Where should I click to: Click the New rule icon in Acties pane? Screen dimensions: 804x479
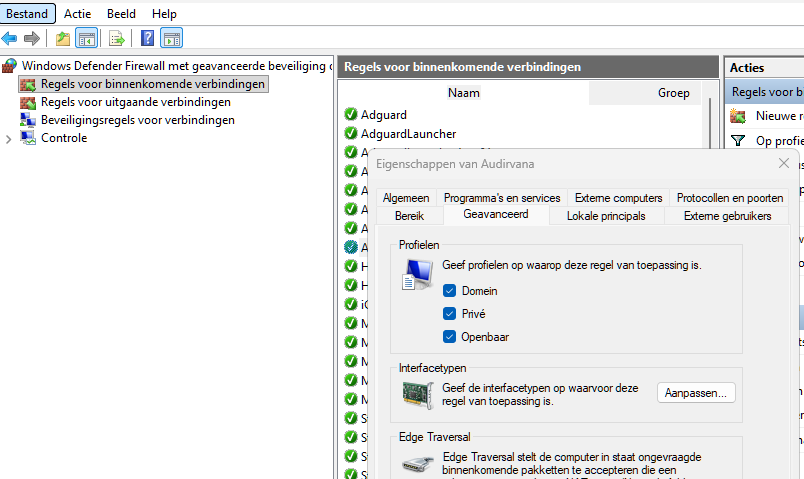pos(738,116)
